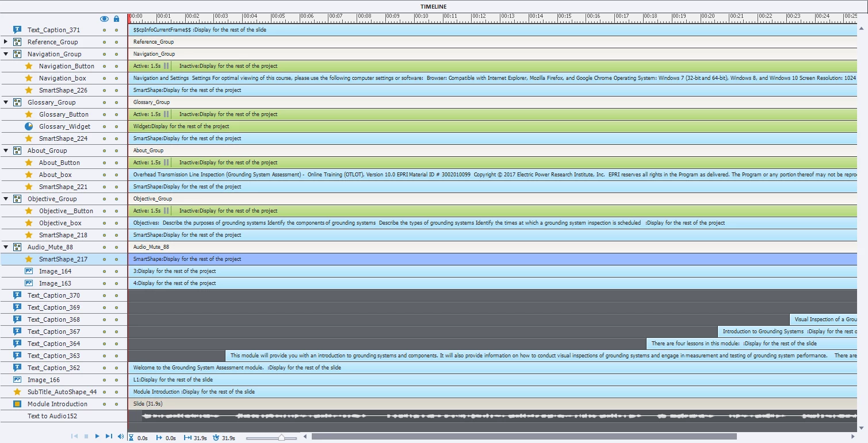Select the Text_Caption_368 layer row

(x=63, y=319)
